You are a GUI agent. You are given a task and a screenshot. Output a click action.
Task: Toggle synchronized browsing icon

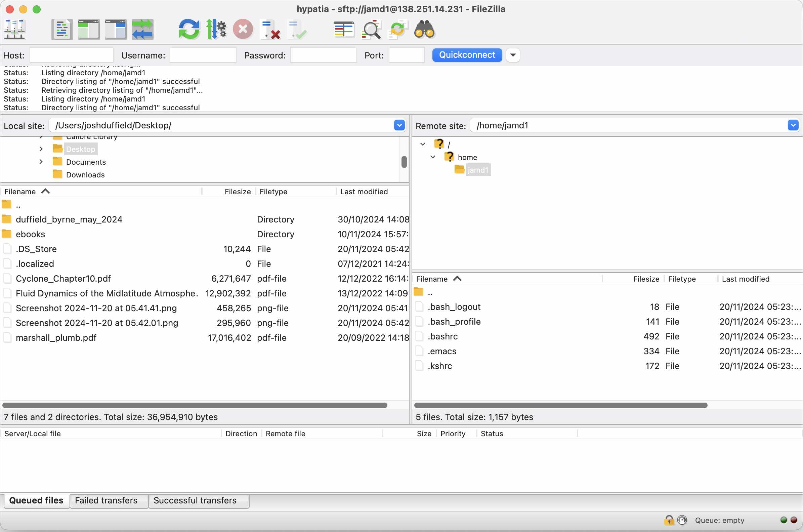398,29
